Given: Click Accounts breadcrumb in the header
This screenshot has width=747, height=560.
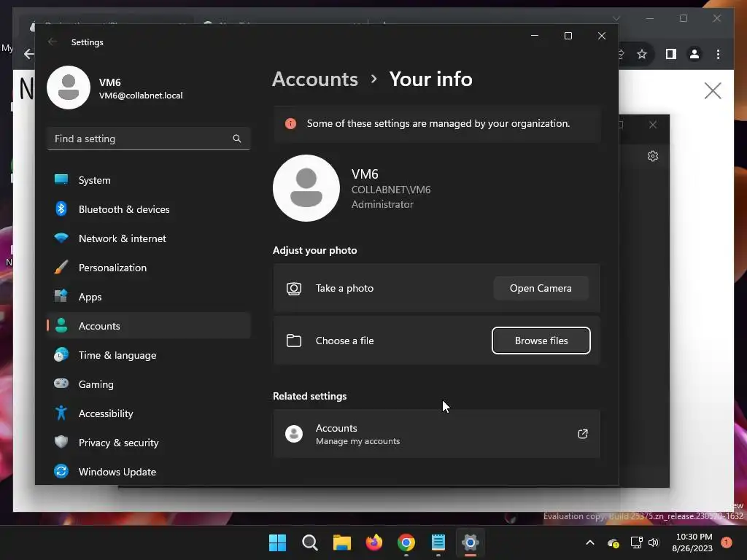Looking at the screenshot, I should point(315,79).
